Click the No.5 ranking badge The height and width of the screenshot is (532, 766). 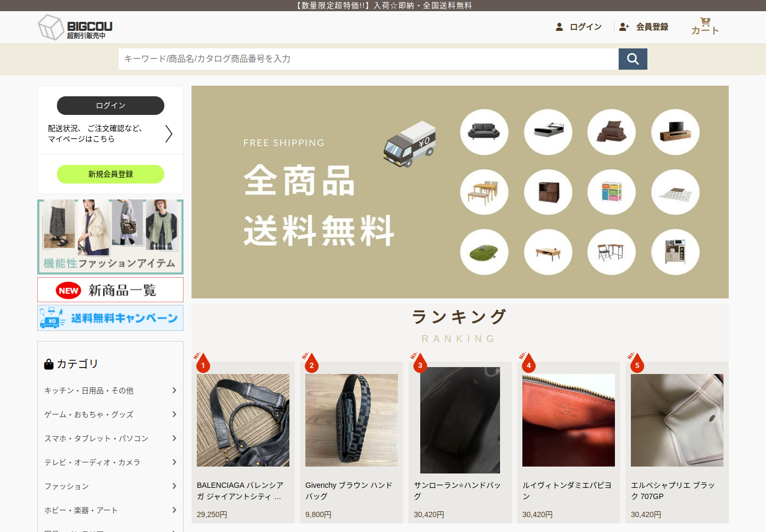pyautogui.click(x=636, y=362)
